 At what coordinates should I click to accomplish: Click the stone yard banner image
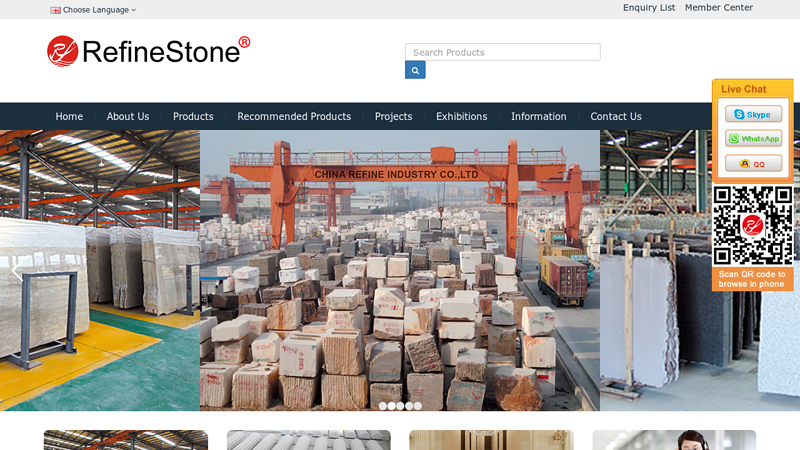(400, 270)
